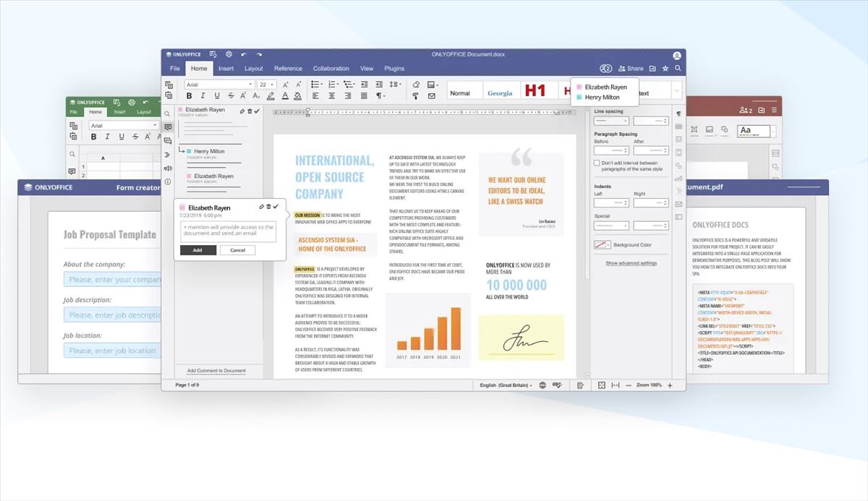Screen dimensions: 868x501
Task: Click the fit to page toggle in status bar
Action: [601, 384]
